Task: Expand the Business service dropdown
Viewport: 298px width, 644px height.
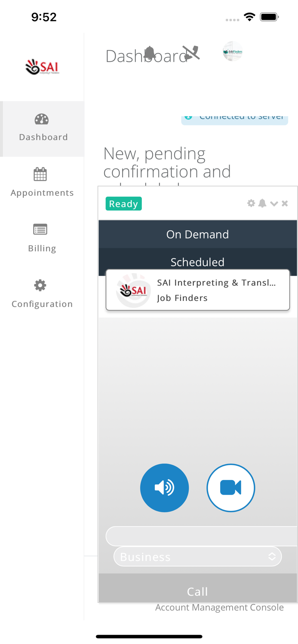Action: (x=197, y=556)
